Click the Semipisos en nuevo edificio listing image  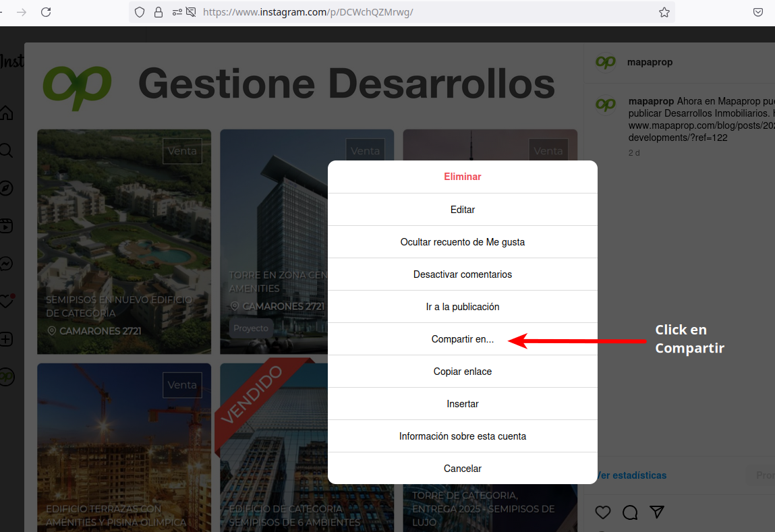(x=124, y=241)
